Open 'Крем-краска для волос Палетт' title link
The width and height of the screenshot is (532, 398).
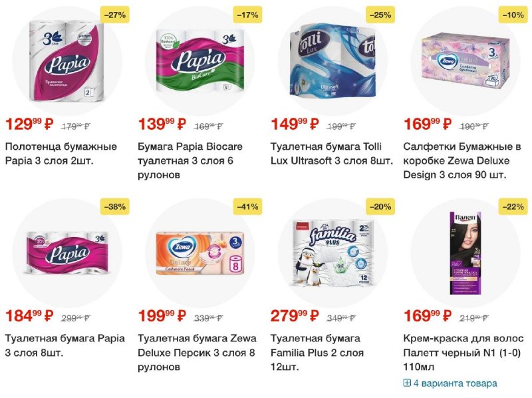pyautogui.click(x=464, y=353)
